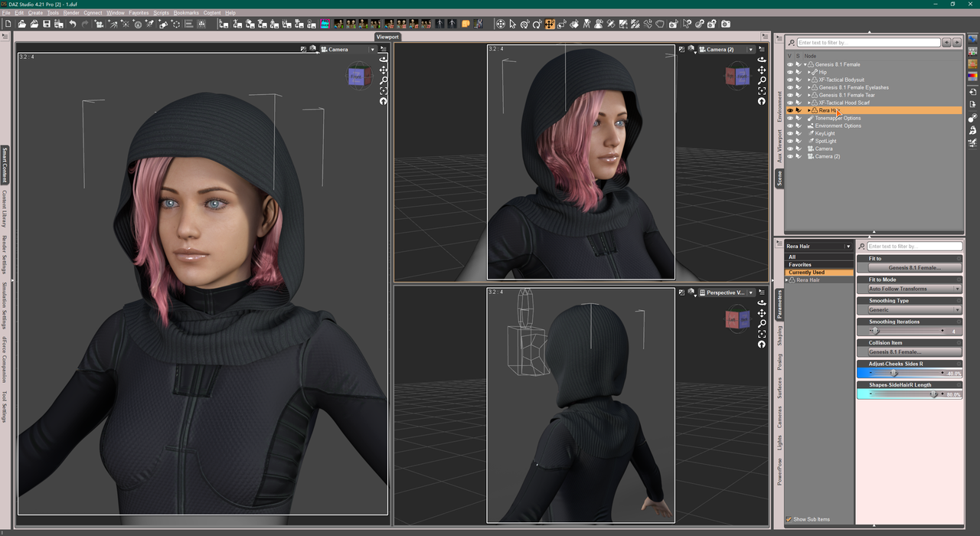The image size is (980, 536).
Task: Open the Smoothing Type Generic dropdown
Action: tap(914, 310)
